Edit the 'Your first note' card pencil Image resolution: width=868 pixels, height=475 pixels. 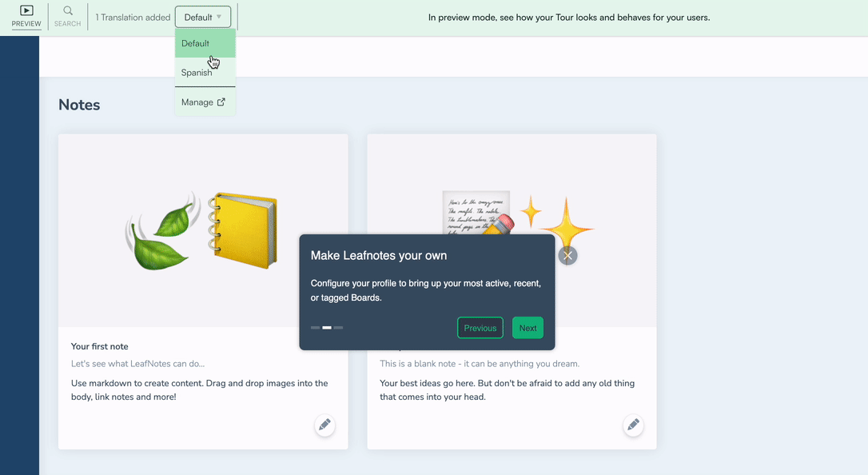pos(325,425)
